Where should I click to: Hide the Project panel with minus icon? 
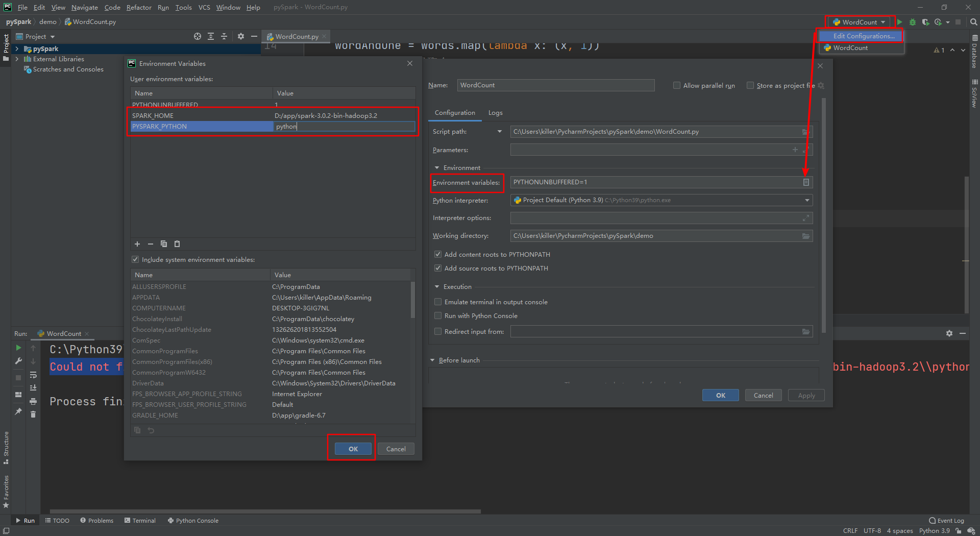click(254, 36)
